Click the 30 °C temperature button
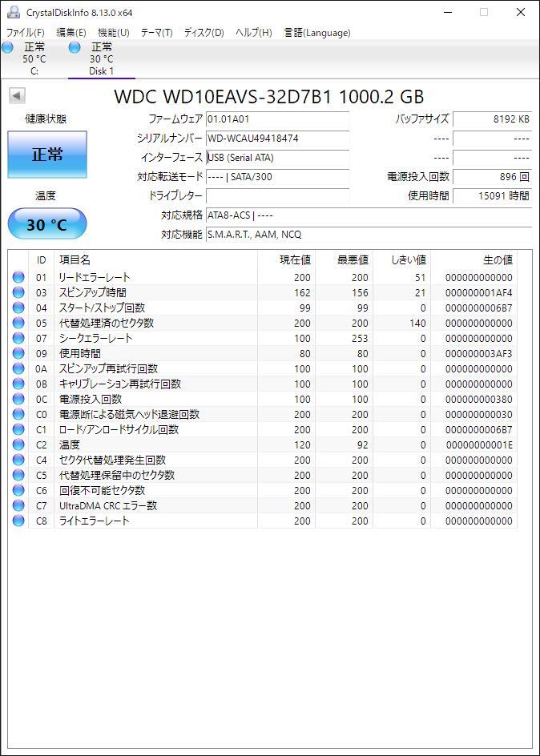Screen dimensions: 540x756 47,224
